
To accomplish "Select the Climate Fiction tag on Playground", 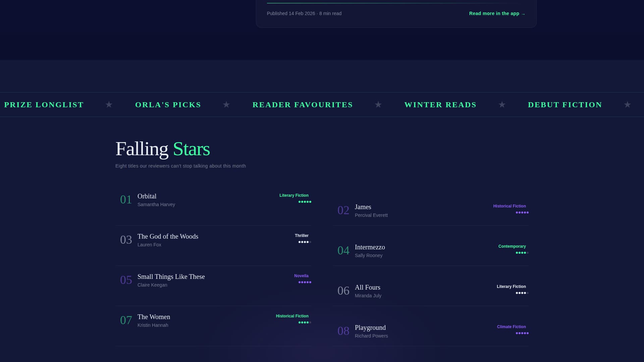I will click(511, 327).
